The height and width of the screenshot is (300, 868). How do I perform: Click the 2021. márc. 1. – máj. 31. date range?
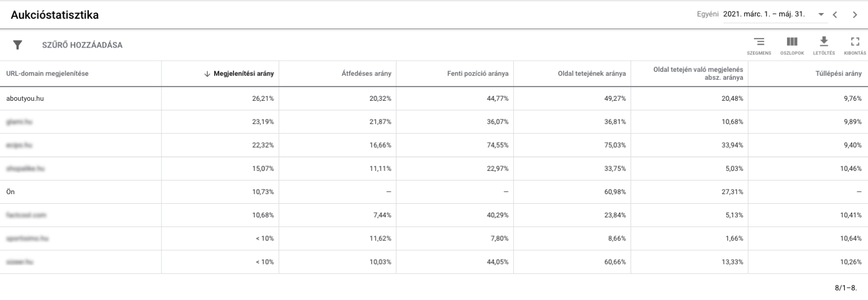[x=765, y=15]
